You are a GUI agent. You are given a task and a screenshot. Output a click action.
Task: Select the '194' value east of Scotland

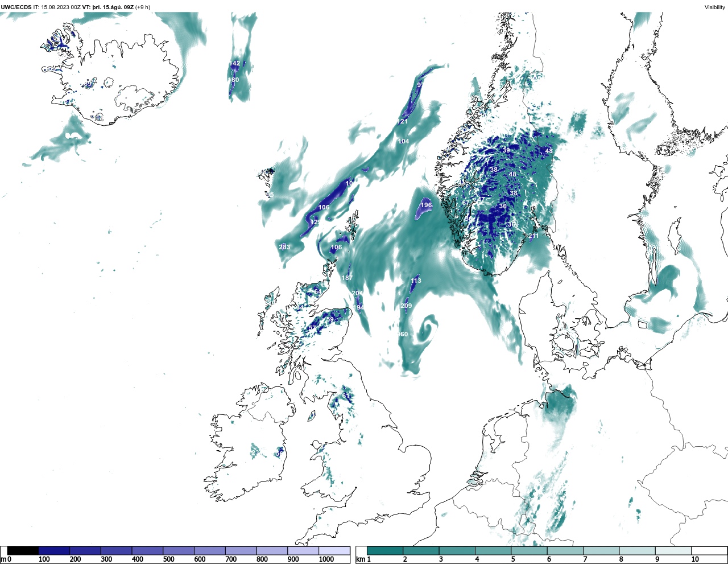[358, 307]
